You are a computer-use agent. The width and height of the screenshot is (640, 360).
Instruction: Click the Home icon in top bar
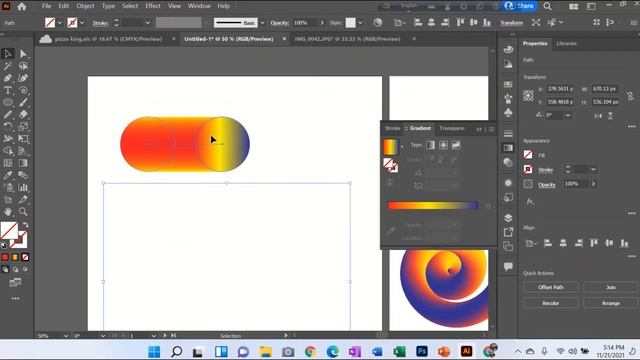[x=22, y=6]
